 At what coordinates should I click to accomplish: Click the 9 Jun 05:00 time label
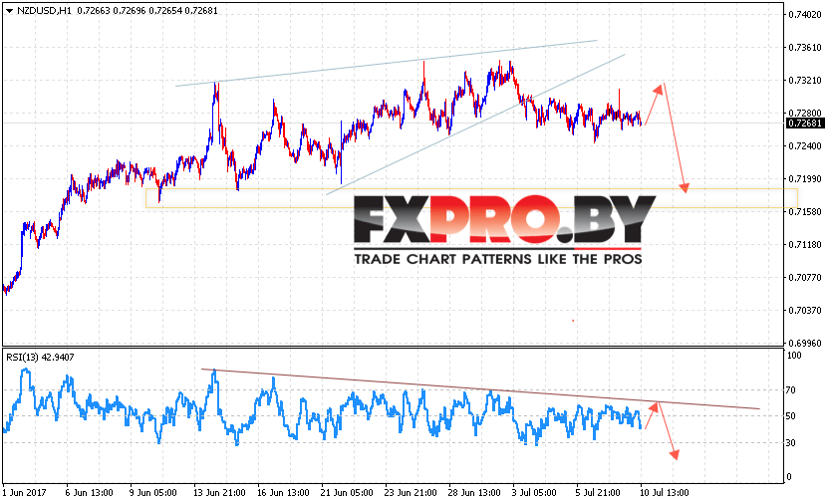tap(152, 493)
